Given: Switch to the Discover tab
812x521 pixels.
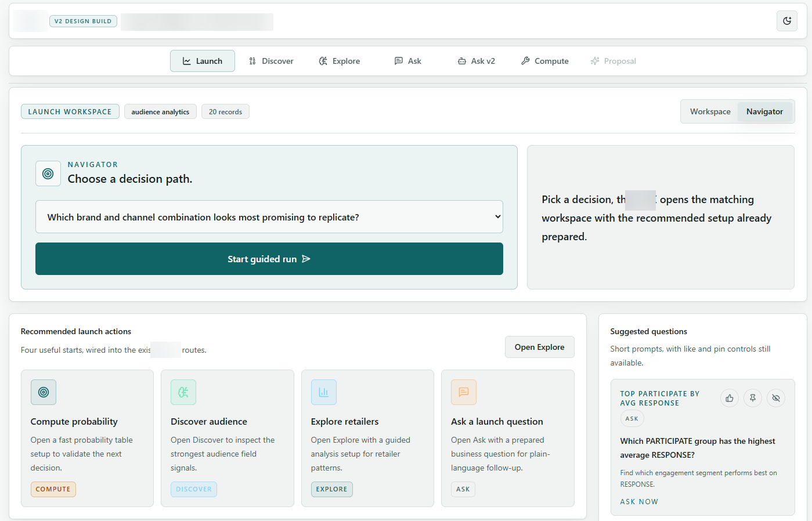Looking at the screenshot, I should pyautogui.click(x=271, y=61).
